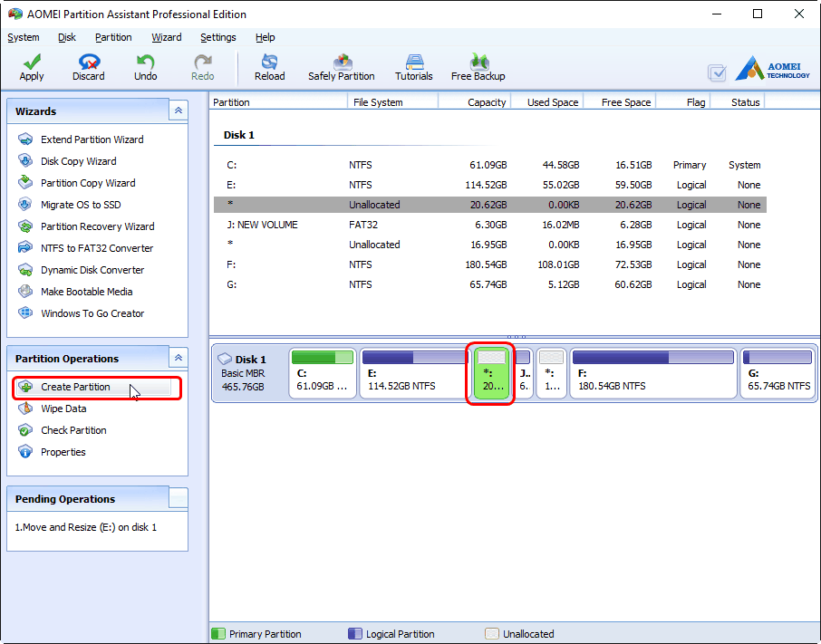Open Properties in Partition Operations
This screenshot has height=644, width=821.
(63, 452)
